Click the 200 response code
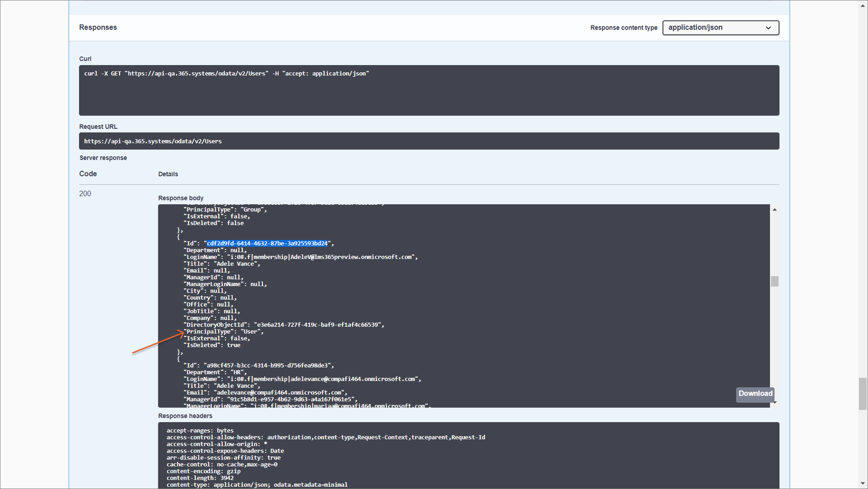The width and height of the screenshot is (868, 489). coord(85,193)
